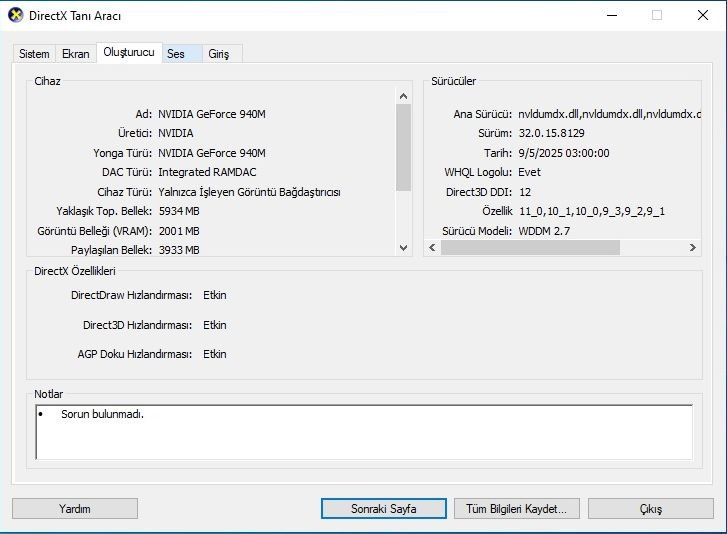This screenshot has height=534, width=727.
Task: Click Tüm Bilgileri Kaydet button
Action: (516, 509)
